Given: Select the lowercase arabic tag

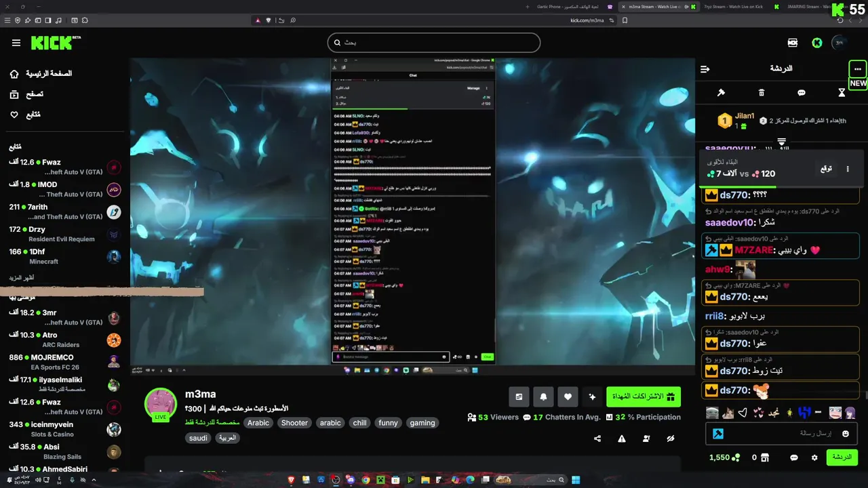Looking at the screenshot, I should coord(330,423).
